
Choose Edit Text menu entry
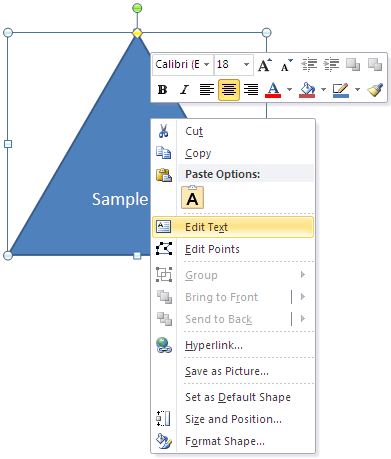(x=233, y=227)
